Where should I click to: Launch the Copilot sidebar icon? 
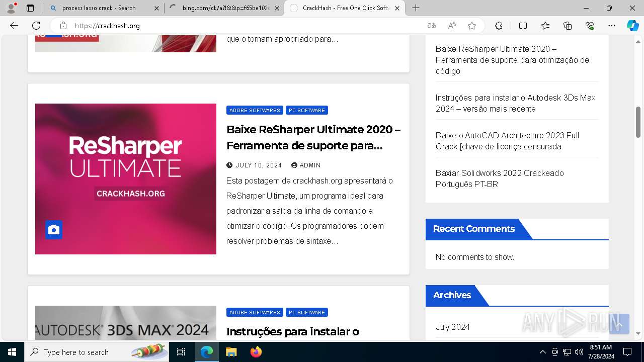click(x=632, y=26)
